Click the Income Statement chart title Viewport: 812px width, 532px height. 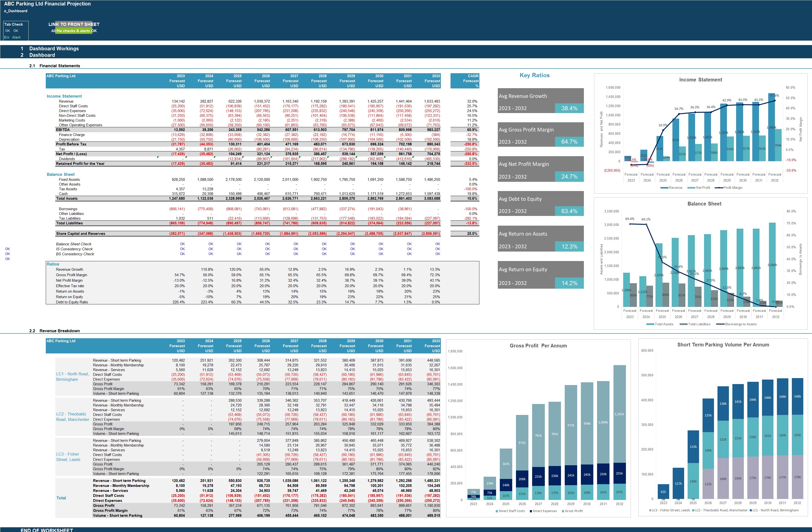point(701,79)
